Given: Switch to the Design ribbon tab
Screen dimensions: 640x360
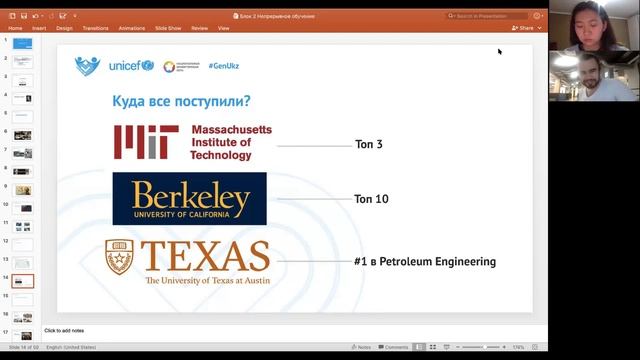Looking at the screenshot, I should tap(64, 28).
